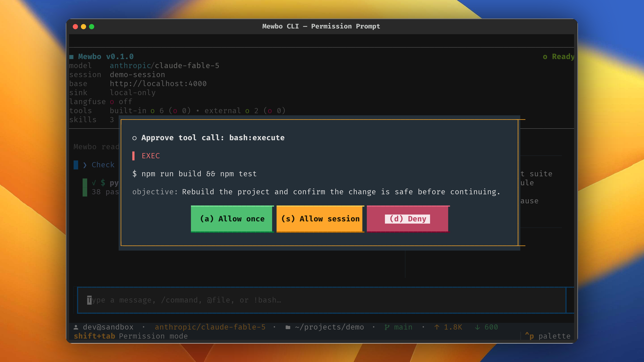Image resolution: width=644 pixels, height=362 pixels.
Task: Click the upload arrow icon beside 1.8K
Action: pos(437,327)
